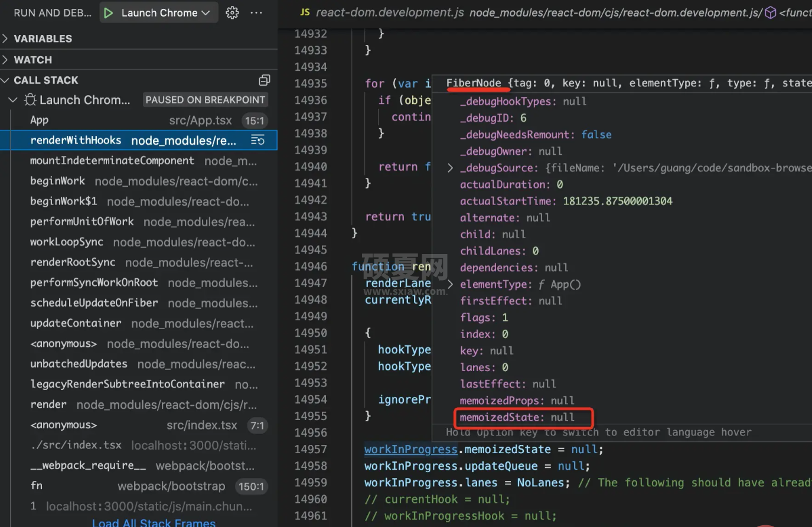Select the scheduleUpdateOnFiber stack frame
812x527 pixels.
click(x=138, y=303)
